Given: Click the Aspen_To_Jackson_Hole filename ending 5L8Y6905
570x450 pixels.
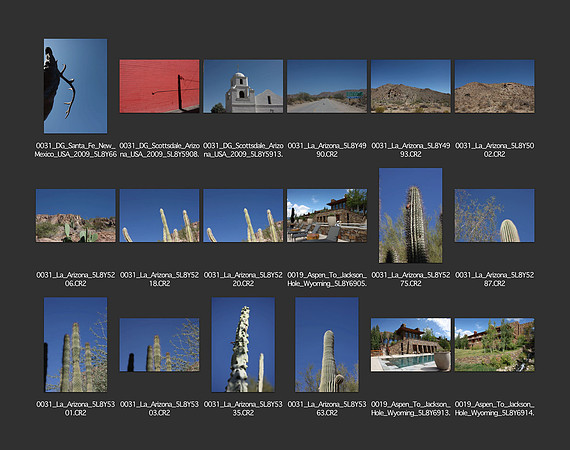Looking at the screenshot, I should pyautogui.click(x=327, y=279).
